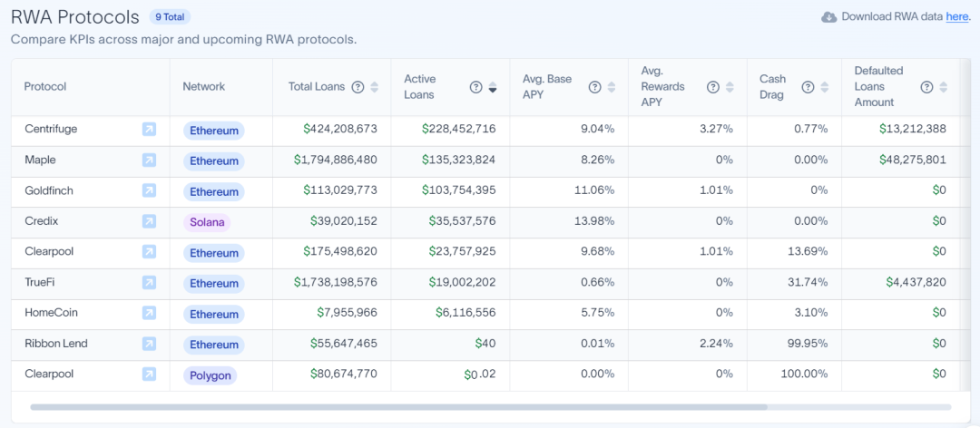Viewport: 980px width, 428px height.
Task: Open TrueFi external link icon
Action: 149,282
